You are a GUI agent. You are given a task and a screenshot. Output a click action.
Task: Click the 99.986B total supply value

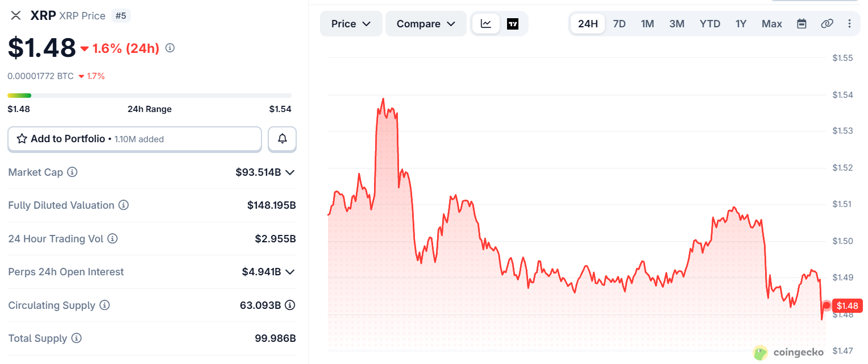(276, 338)
